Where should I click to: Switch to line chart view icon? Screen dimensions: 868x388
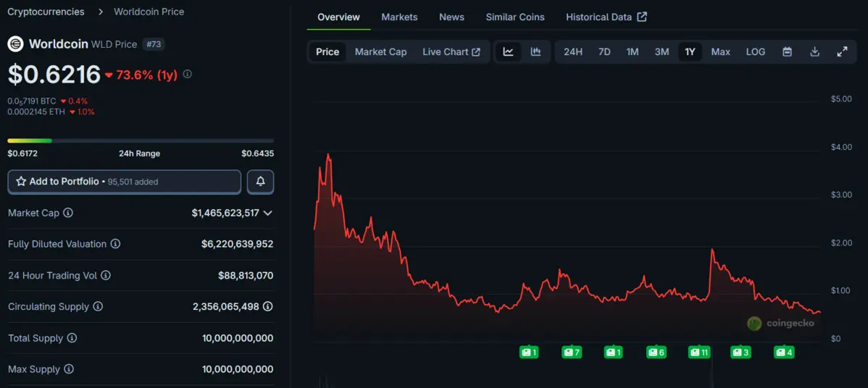click(x=508, y=51)
